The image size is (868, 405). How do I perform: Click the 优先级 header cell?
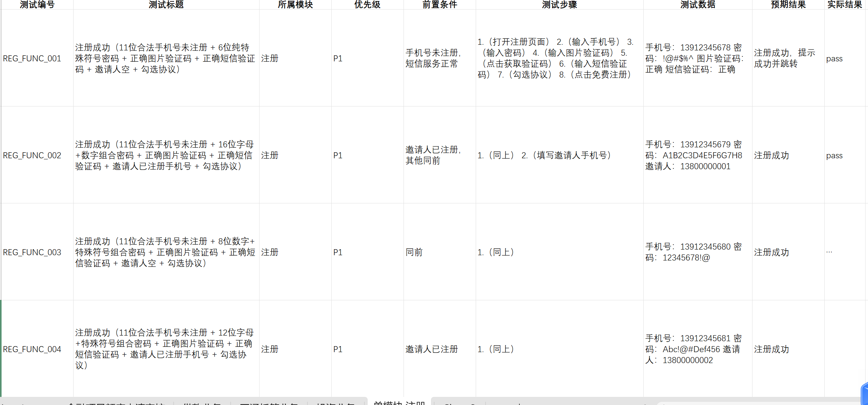coord(367,5)
